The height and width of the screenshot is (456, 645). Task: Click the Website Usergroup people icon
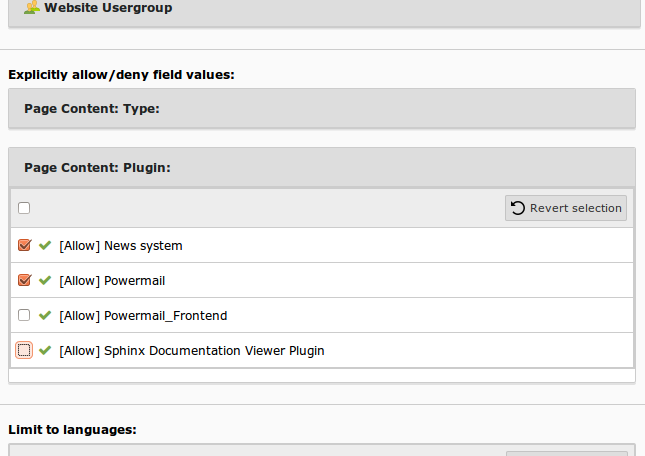pyautogui.click(x=32, y=8)
